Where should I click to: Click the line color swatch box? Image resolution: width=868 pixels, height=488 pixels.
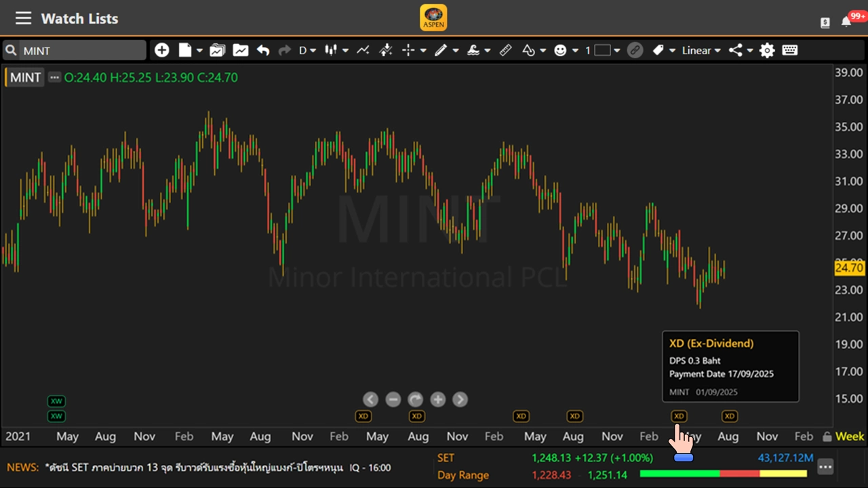603,50
